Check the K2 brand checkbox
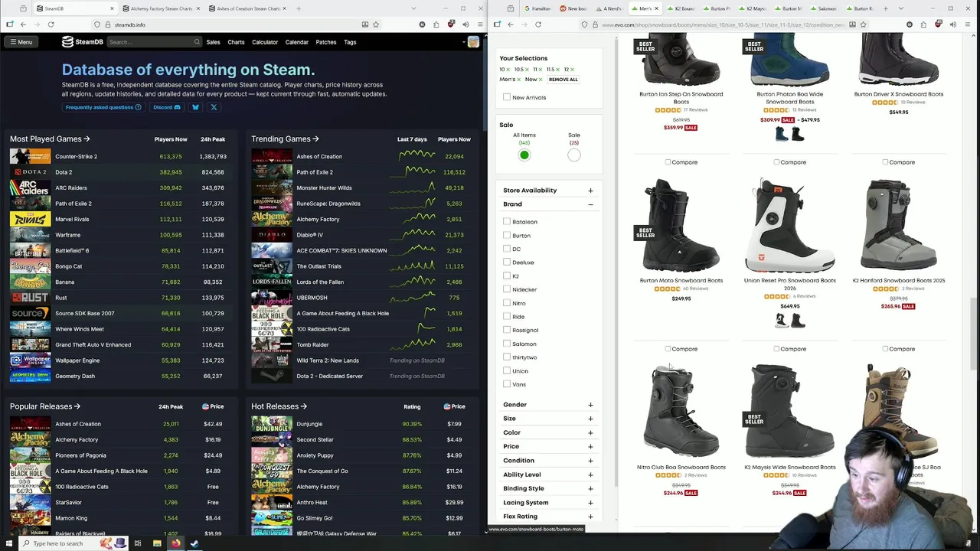Screen dimensions: 980x551 pyautogui.click(x=507, y=275)
